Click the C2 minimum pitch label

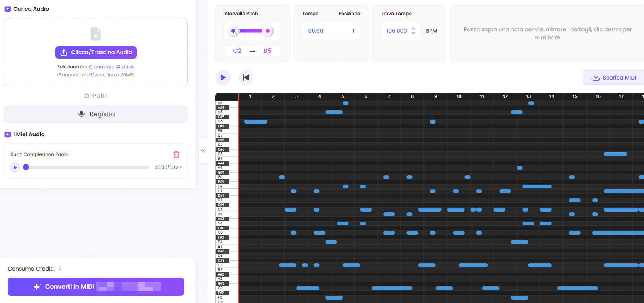(237, 51)
